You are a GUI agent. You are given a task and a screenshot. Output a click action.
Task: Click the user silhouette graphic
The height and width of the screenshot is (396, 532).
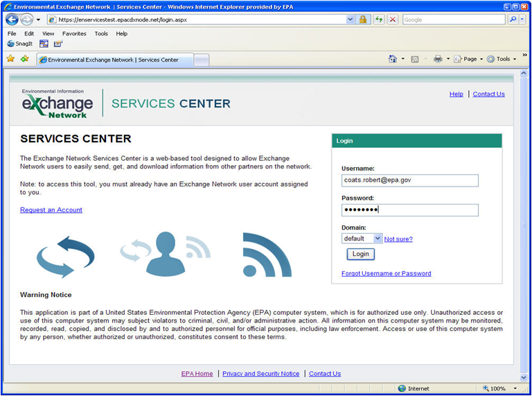point(166,253)
